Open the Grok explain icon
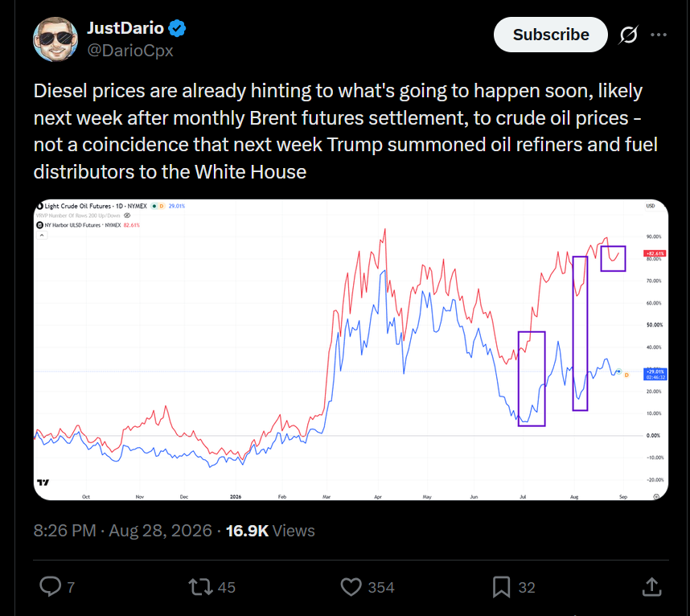This screenshot has width=690, height=616. [x=628, y=35]
